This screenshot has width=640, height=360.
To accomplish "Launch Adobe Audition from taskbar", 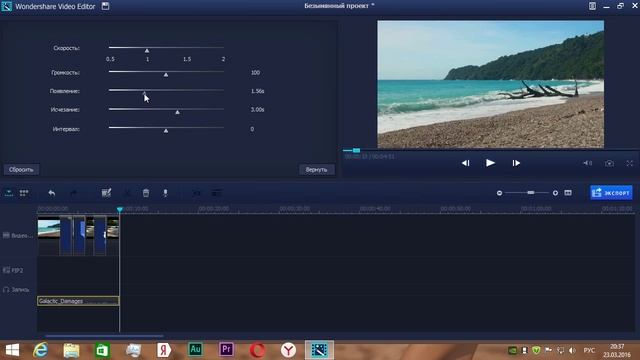I will (x=195, y=349).
